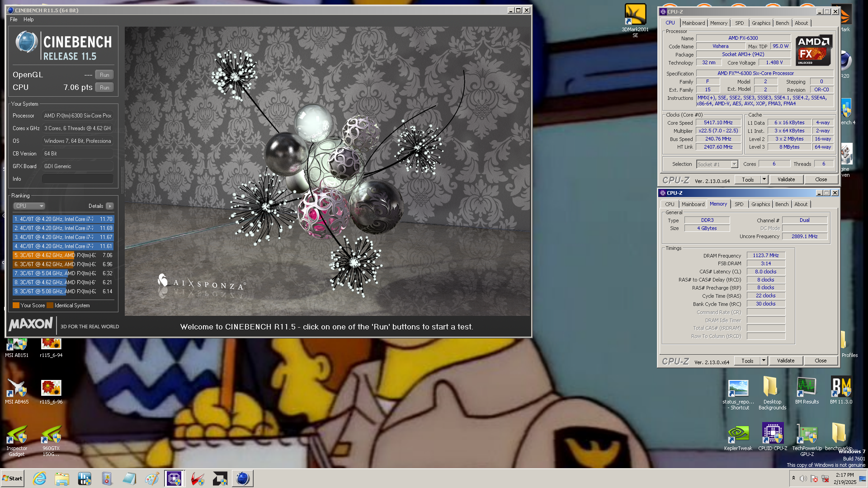The width and height of the screenshot is (868, 488).
Task: Show hidden tray icons arrow
Action: (x=793, y=478)
